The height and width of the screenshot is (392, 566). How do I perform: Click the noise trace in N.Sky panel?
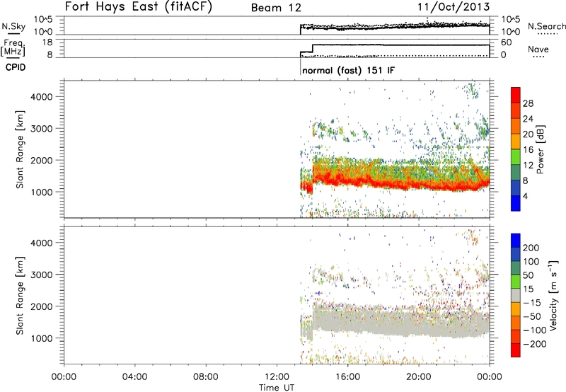coord(395,26)
